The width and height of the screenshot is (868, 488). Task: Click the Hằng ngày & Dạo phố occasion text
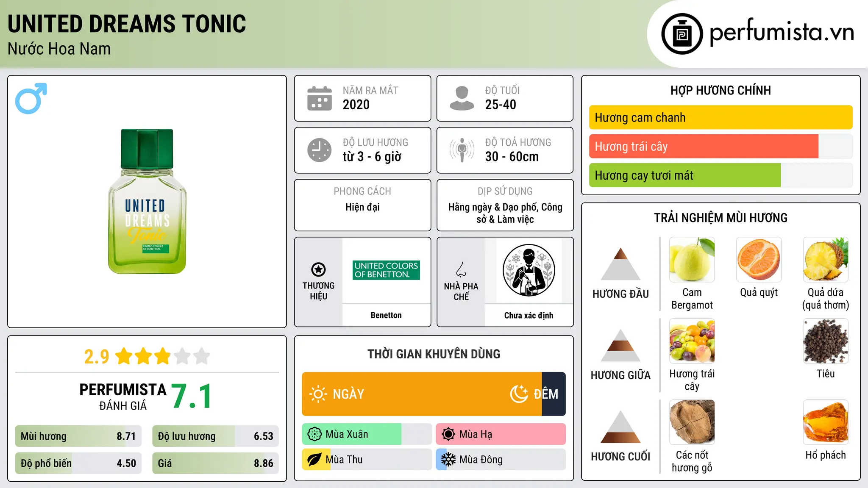(x=505, y=213)
